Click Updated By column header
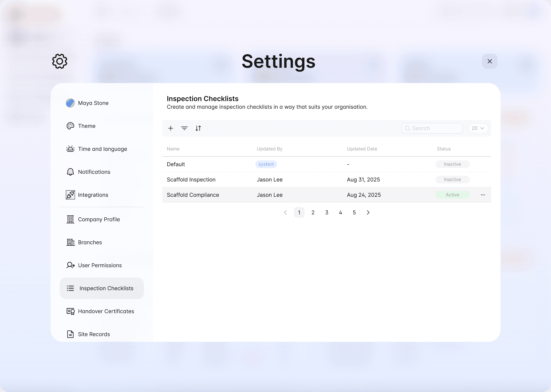551x392 pixels. [x=269, y=149]
